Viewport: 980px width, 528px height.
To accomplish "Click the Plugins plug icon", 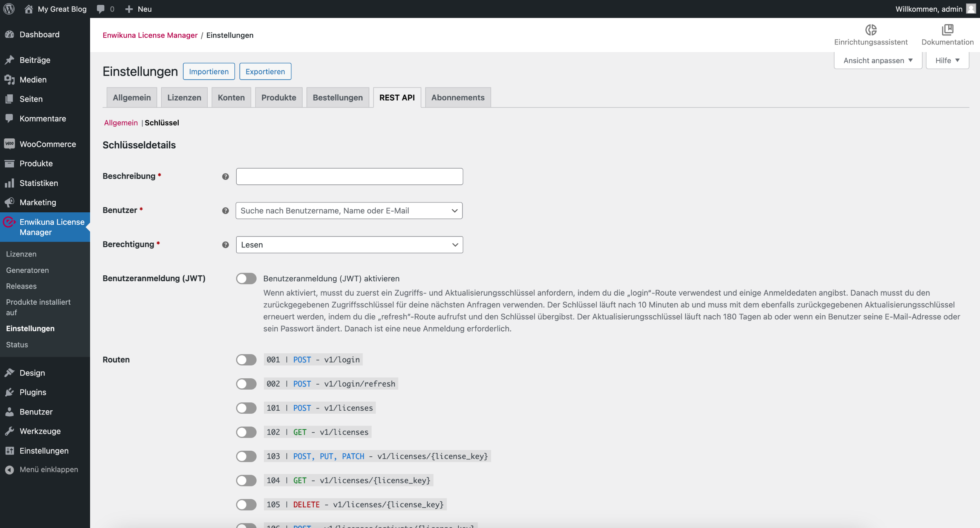I will pyautogui.click(x=9, y=393).
